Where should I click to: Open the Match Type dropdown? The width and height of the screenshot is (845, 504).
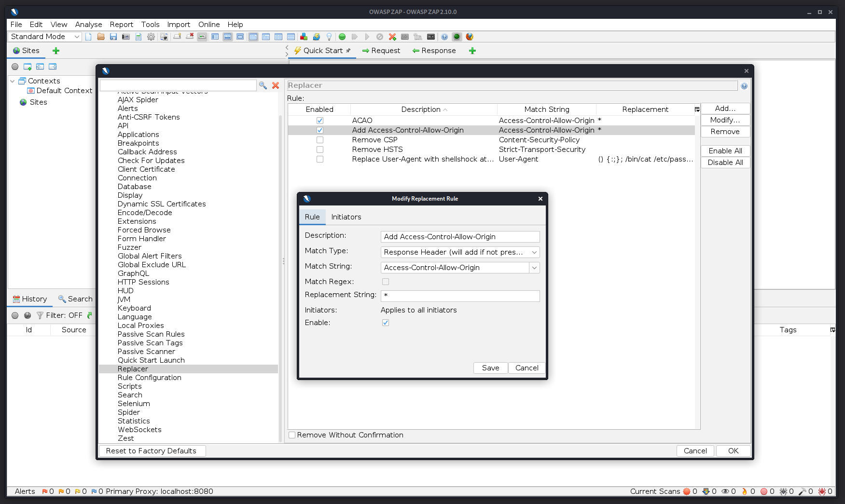coord(534,252)
